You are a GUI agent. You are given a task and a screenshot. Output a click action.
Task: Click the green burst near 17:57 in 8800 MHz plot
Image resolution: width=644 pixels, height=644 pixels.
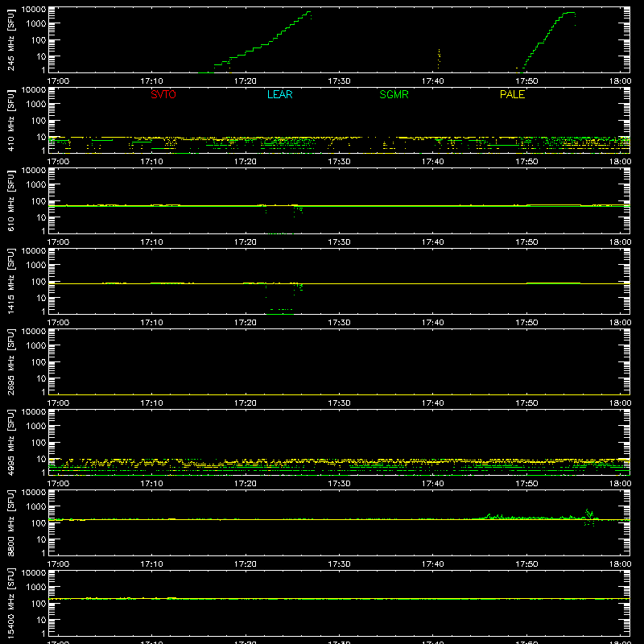click(589, 517)
